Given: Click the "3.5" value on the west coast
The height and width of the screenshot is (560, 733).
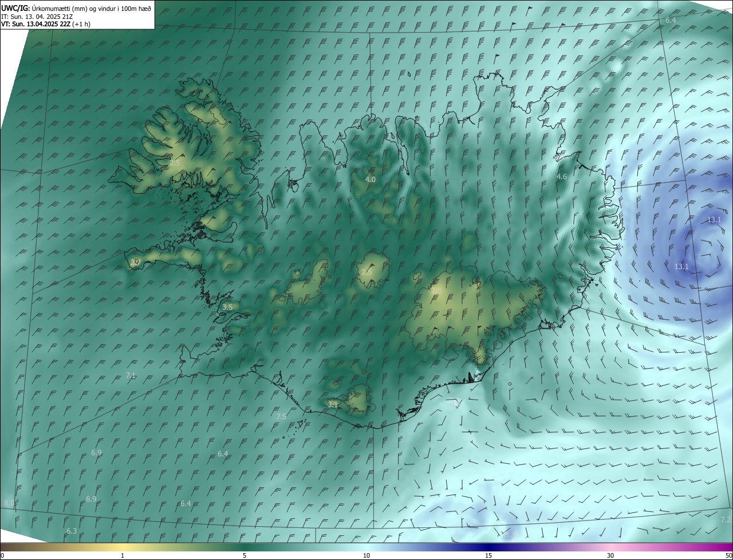Looking at the screenshot, I should coord(227,307).
